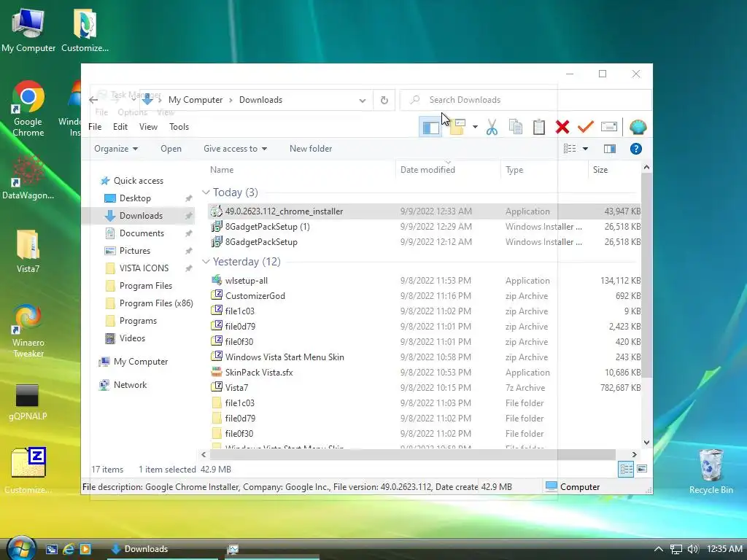Click the red X Delete toolbar icon

[x=562, y=127]
